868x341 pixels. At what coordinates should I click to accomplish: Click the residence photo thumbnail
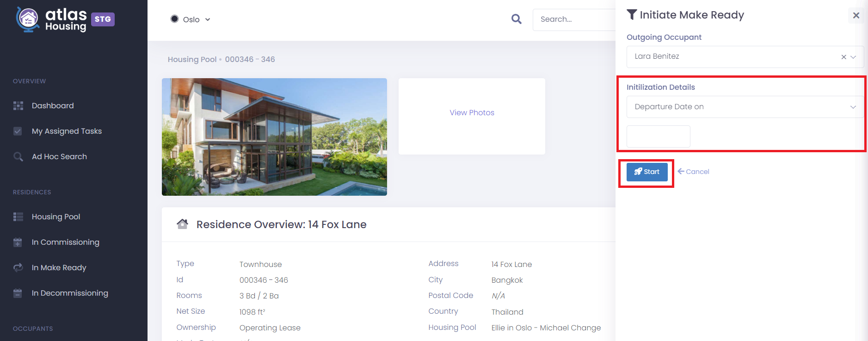coord(274,137)
